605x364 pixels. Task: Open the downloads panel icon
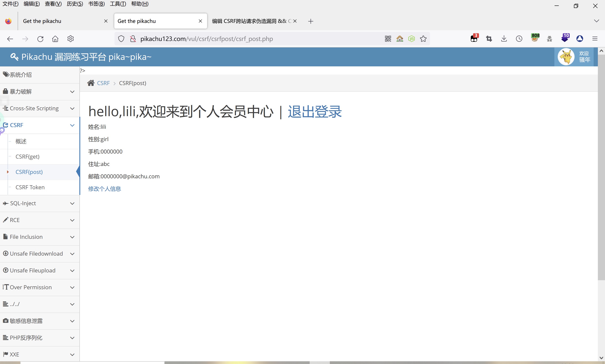coord(504,39)
